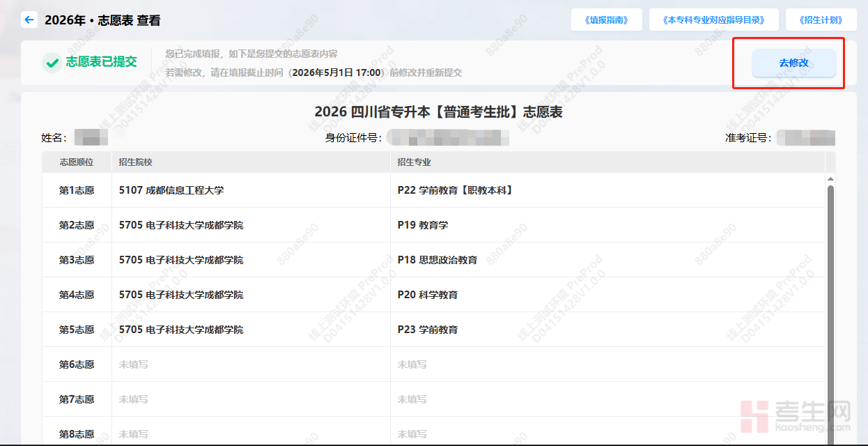The image size is (868, 446).
Task: Click the 招生专业 column header
Action: (x=414, y=162)
